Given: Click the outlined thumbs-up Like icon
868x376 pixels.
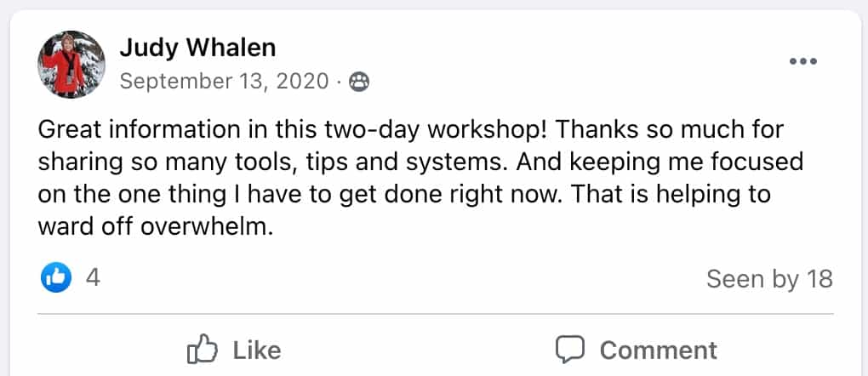Looking at the screenshot, I should click(x=201, y=350).
